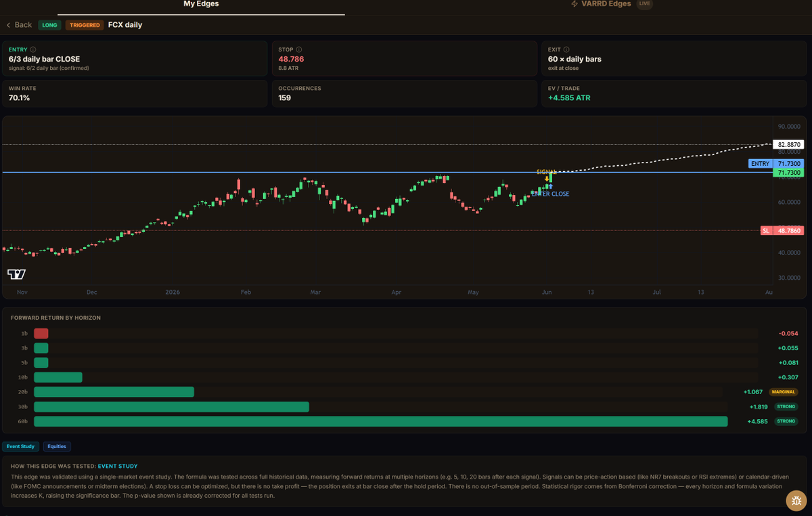Click the 8.8 ATR stop distance text

pos(288,68)
